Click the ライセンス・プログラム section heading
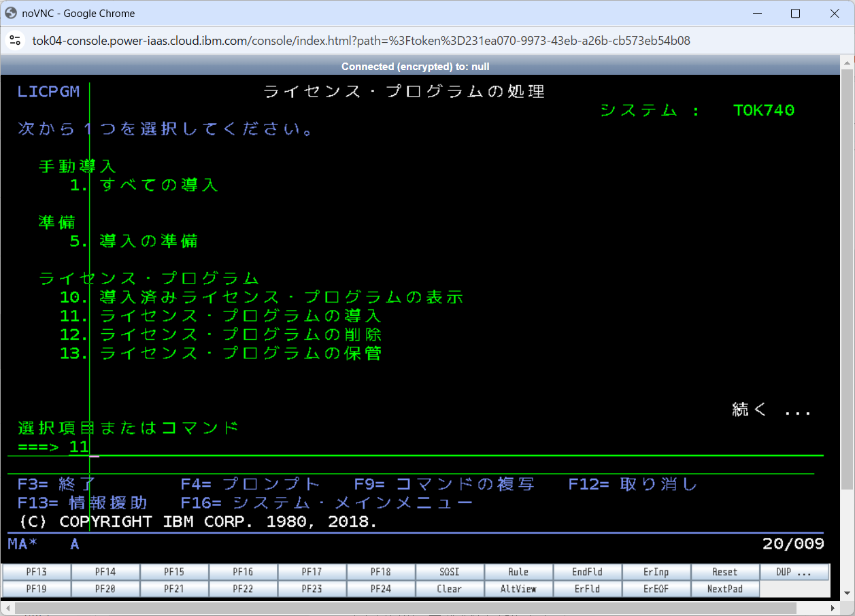The height and width of the screenshot is (616, 855). tap(149, 278)
